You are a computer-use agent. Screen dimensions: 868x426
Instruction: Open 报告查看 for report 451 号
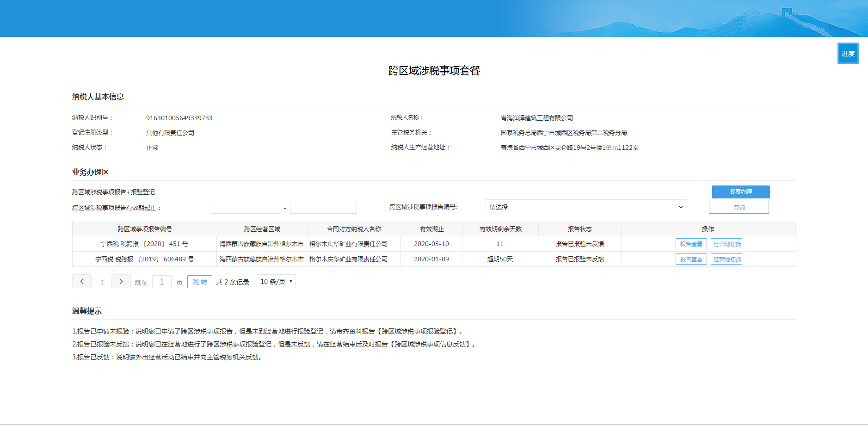pos(691,244)
